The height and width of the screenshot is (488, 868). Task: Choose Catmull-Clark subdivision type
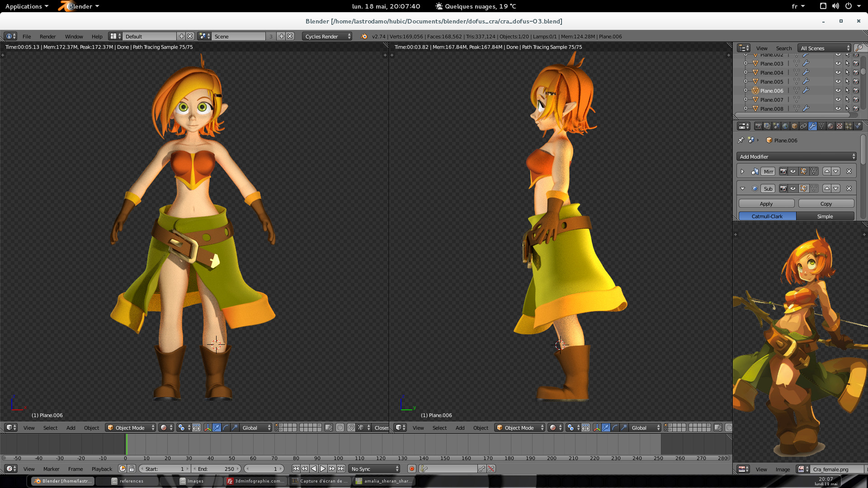point(767,216)
